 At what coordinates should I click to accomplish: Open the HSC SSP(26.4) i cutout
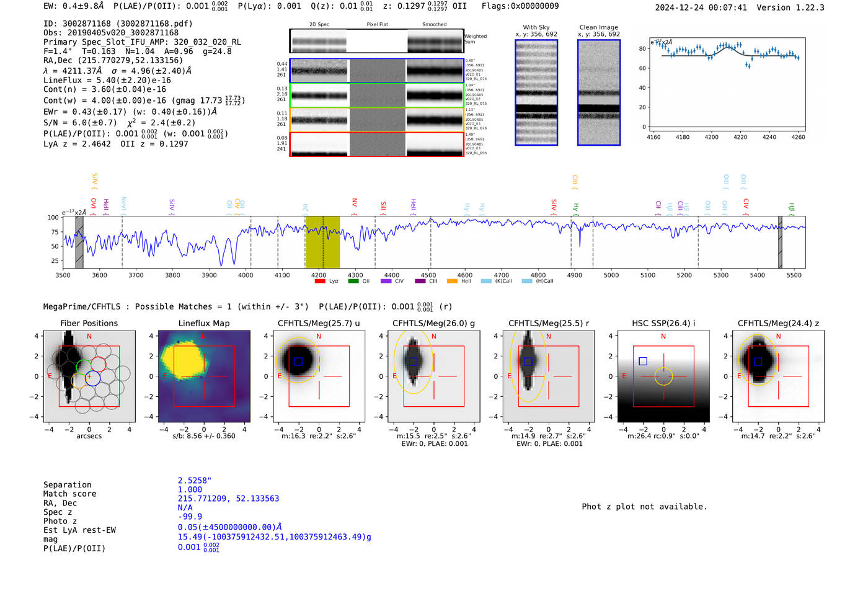click(x=663, y=376)
